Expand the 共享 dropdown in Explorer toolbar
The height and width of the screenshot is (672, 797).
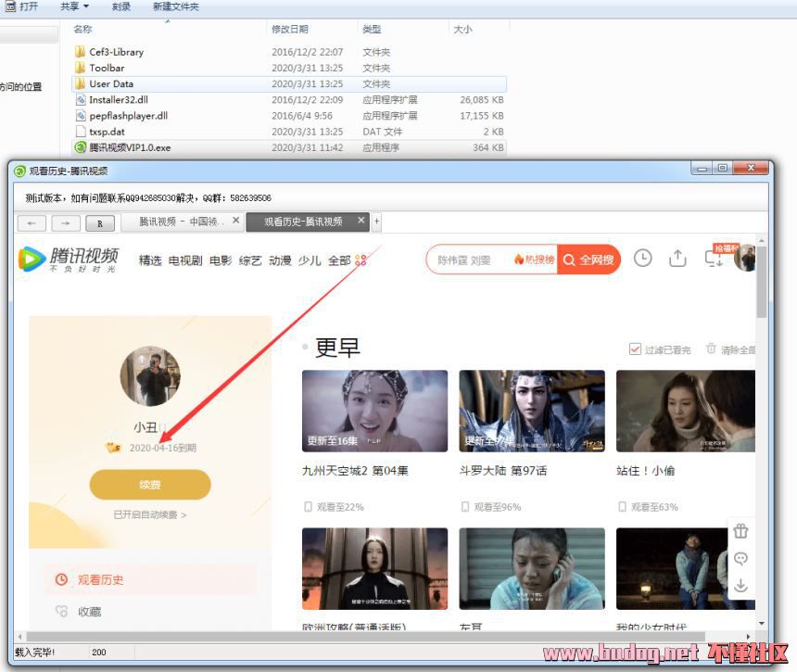click(75, 6)
